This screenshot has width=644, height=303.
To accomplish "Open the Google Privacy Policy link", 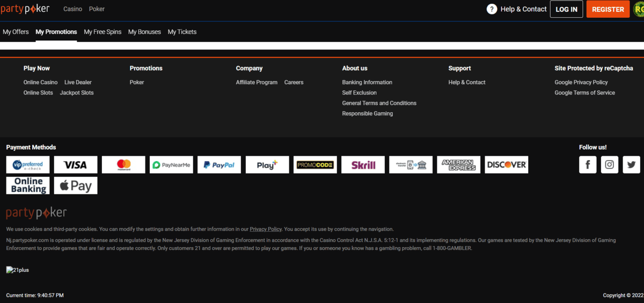I will (581, 82).
